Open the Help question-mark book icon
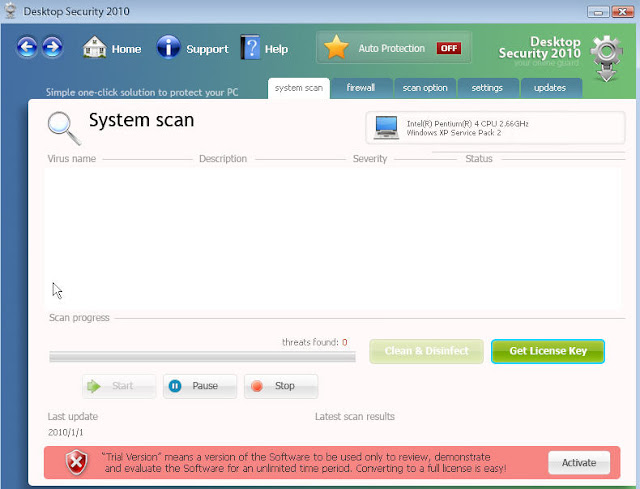 coord(250,47)
